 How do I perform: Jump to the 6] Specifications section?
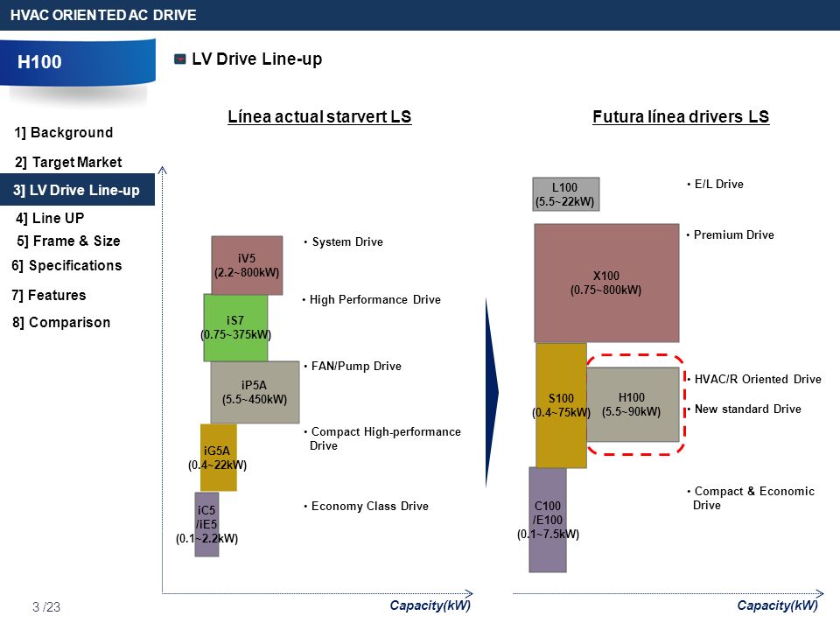[67, 266]
